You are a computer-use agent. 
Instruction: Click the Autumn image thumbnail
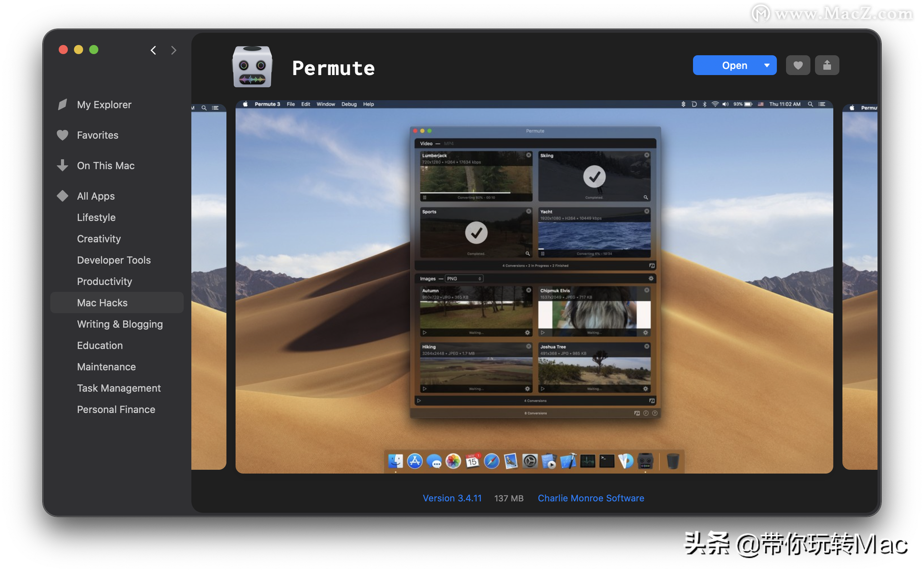[476, 311]
